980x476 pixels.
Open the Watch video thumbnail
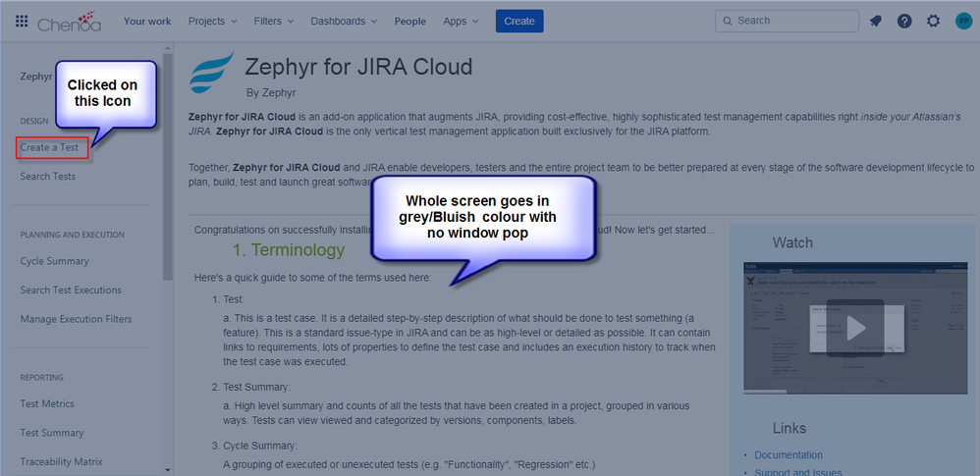click(x=856, y=328)
